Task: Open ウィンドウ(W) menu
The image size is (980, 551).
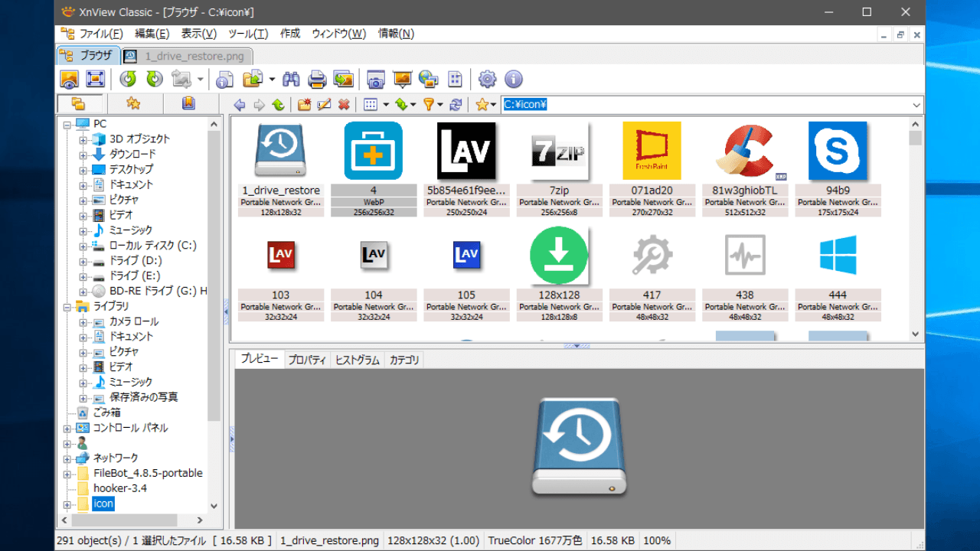Action: [x=338, y=34]
